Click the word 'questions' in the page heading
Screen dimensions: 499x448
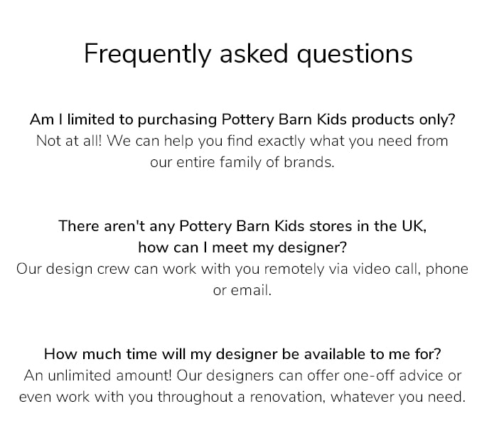(355, 55)
